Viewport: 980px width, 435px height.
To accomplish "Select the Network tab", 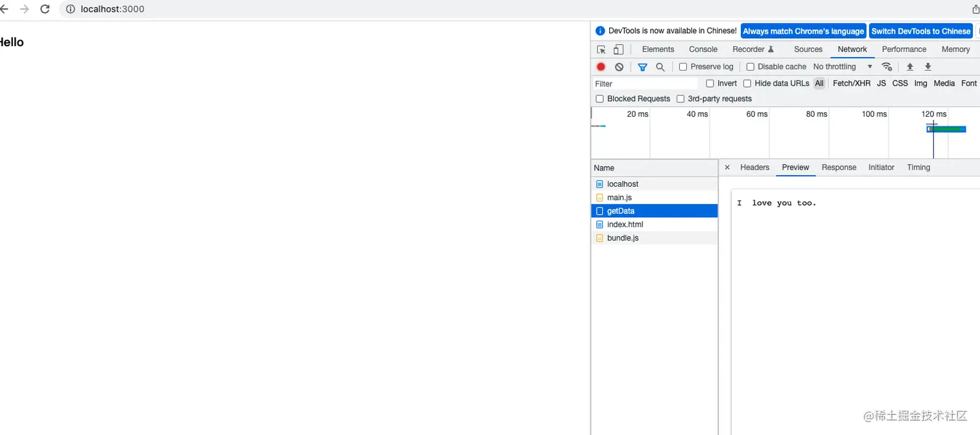I will click(852, 49).
